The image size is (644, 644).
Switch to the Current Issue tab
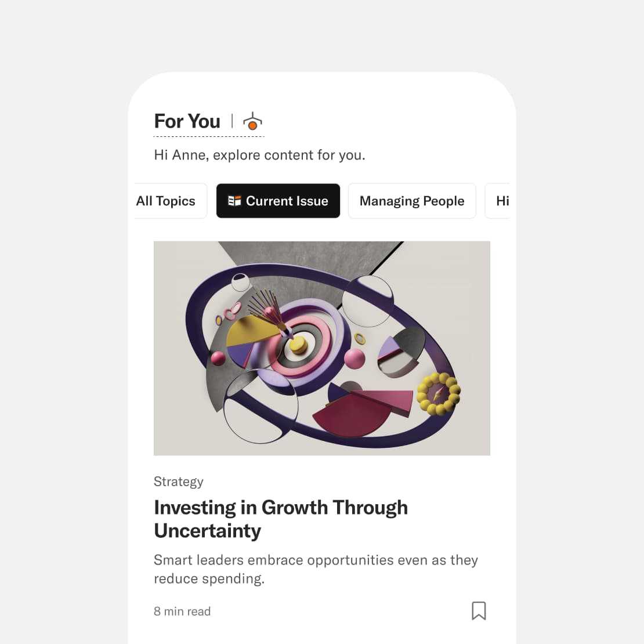(x=278, y=201)
